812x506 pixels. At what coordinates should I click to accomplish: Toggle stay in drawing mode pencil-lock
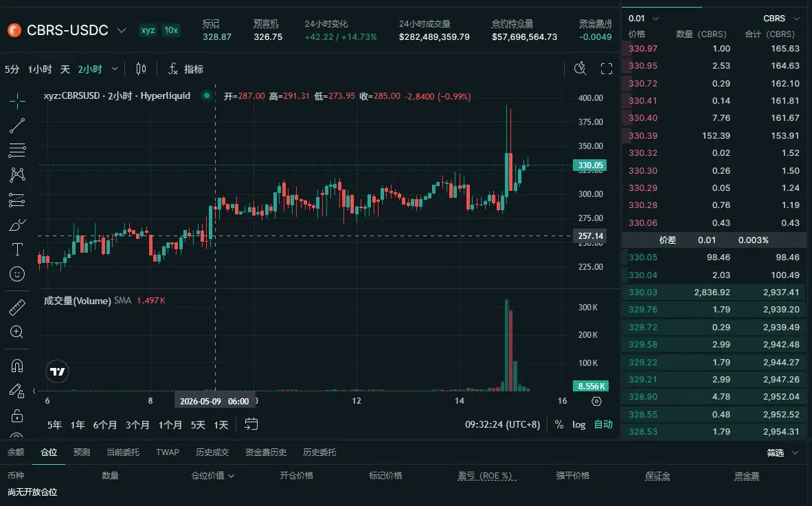(17, 391)
